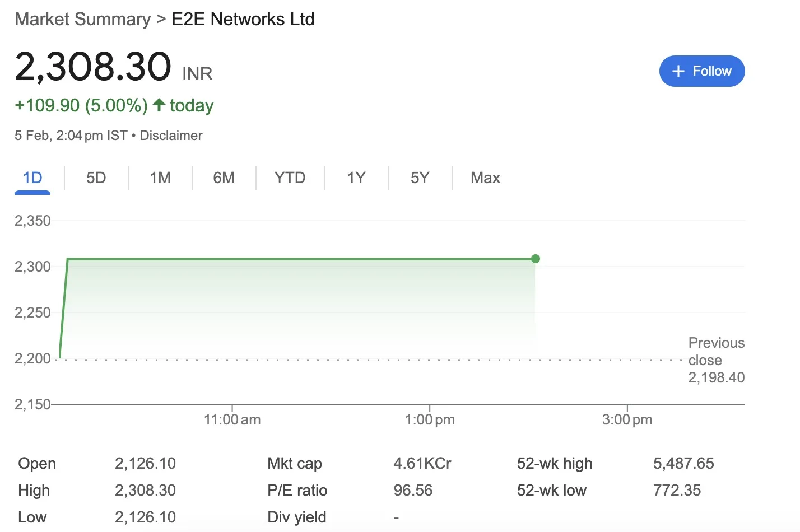Click the Follow button
Image resolution: width=800 pixels, height=532 pixels.
[x=701, y=71]
